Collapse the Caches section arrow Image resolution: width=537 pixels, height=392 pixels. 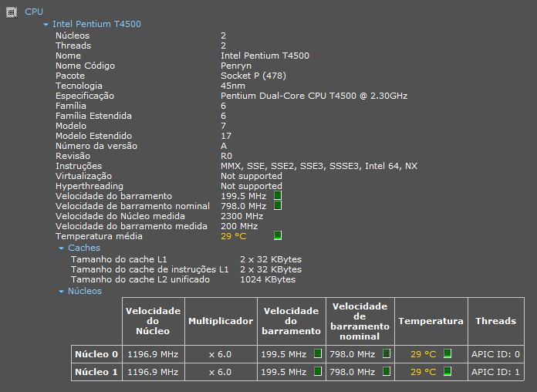[x=61, y=248]
